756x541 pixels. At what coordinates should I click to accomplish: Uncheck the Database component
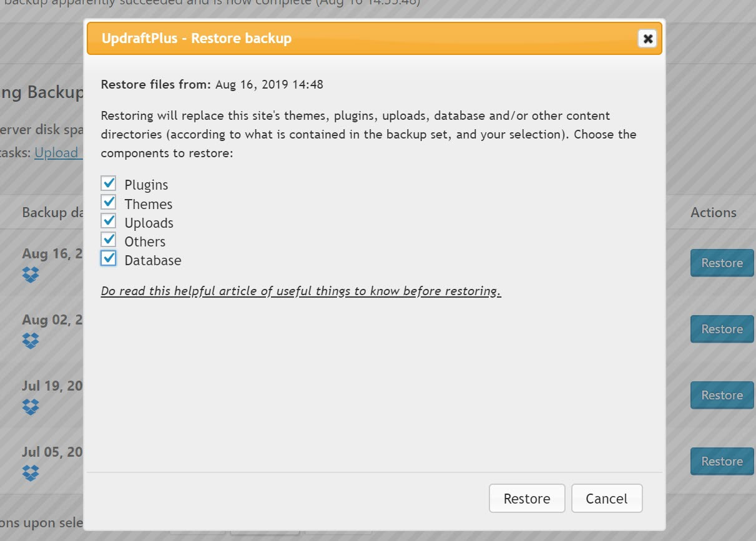(108, 258)
